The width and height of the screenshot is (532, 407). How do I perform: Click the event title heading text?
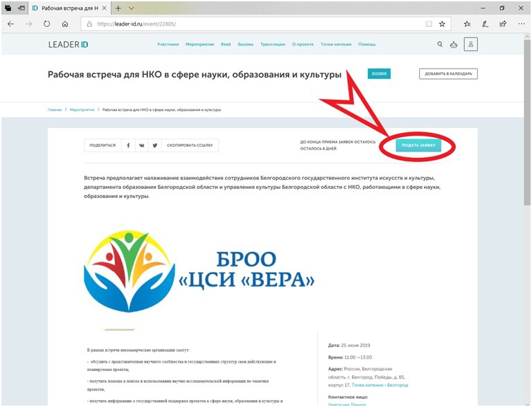pyautogui.click(x=195, y=75)
